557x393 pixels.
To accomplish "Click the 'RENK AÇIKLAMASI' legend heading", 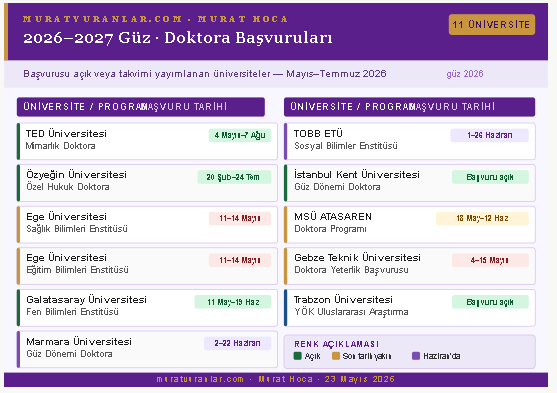I will 336,344.
